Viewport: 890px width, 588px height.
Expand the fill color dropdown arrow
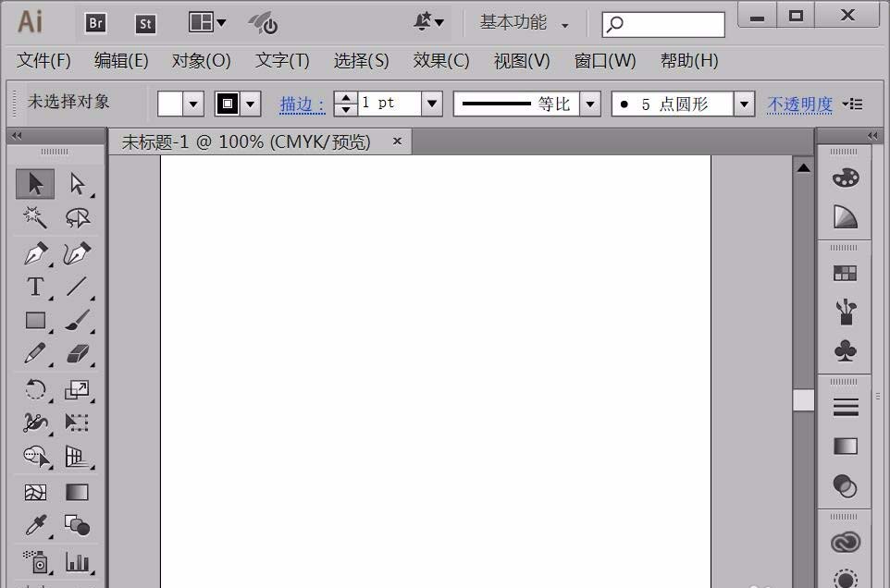(193, 104)
